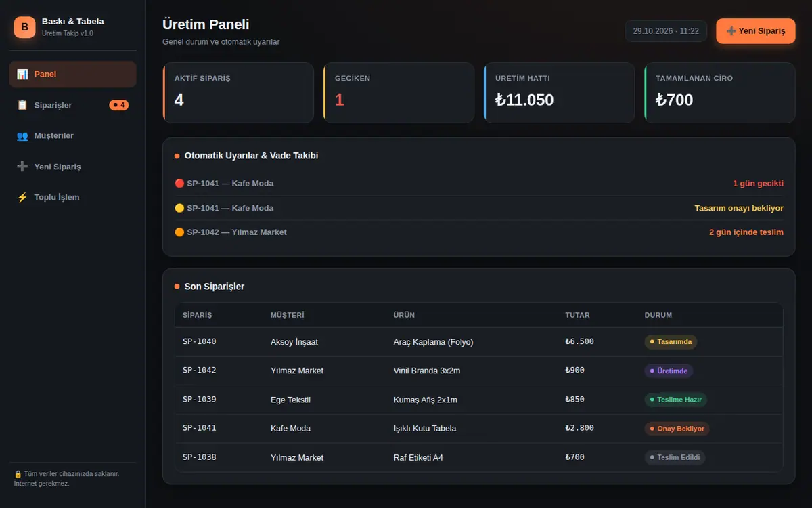Click the "2 gün içinde teslim" alert text
Viewport: 812px width, 508px height.
click(x=746, y=232)
